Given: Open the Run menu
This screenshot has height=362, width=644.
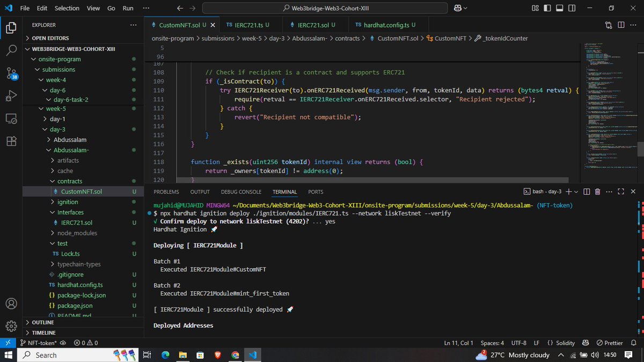Looking at the screenshot, I should click(x=128, y=8).
